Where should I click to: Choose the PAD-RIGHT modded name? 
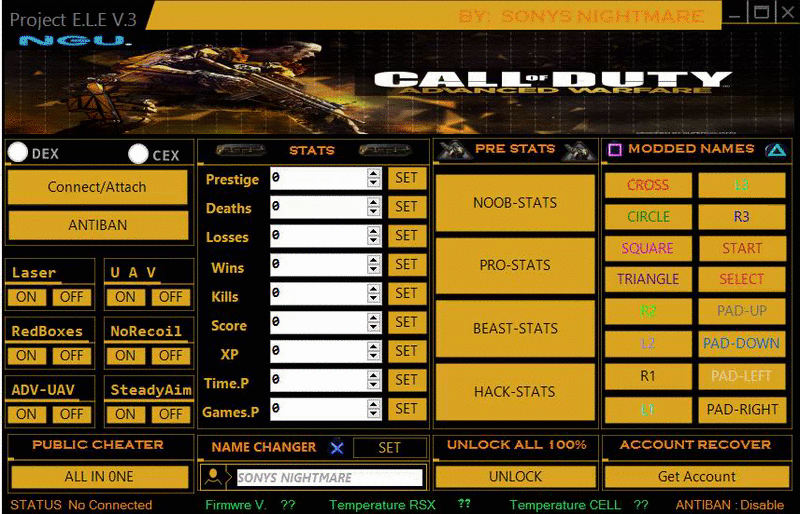[x=742, y=409]
